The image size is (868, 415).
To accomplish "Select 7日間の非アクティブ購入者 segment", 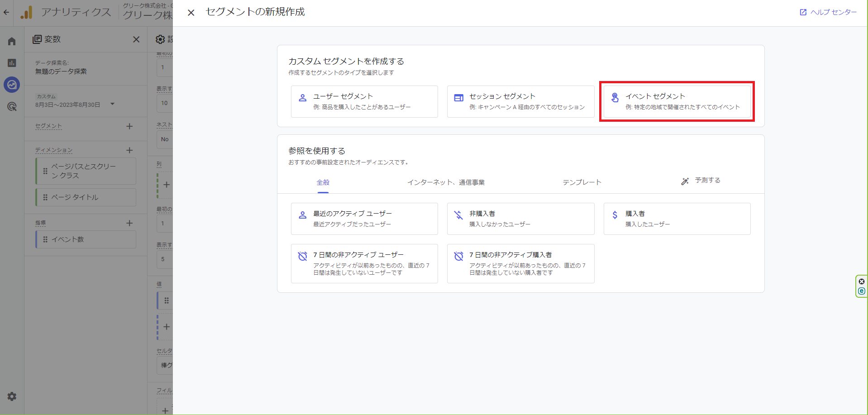I will click(520, 263).
